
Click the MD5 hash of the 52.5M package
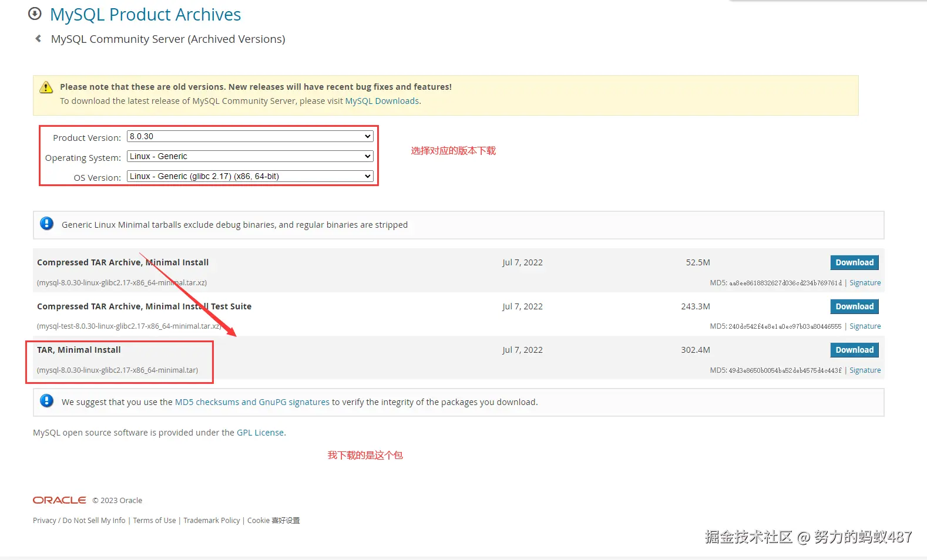click(x=785, y=283)
